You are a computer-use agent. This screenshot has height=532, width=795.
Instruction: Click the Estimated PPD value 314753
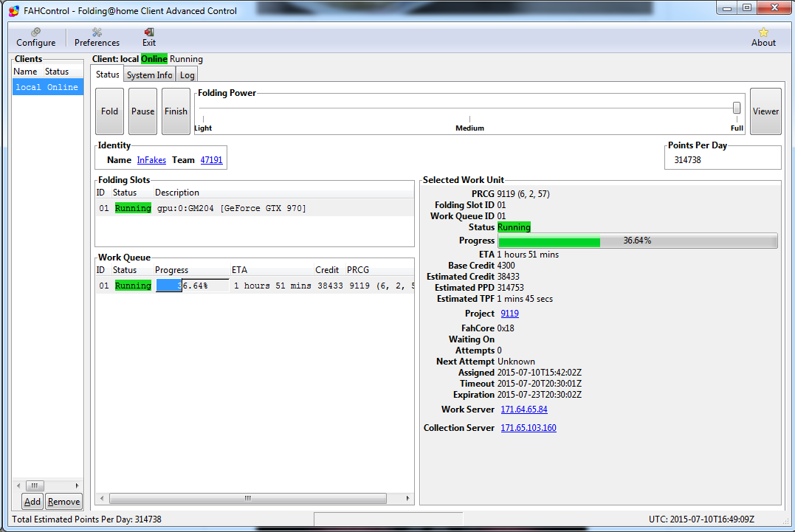510,288
